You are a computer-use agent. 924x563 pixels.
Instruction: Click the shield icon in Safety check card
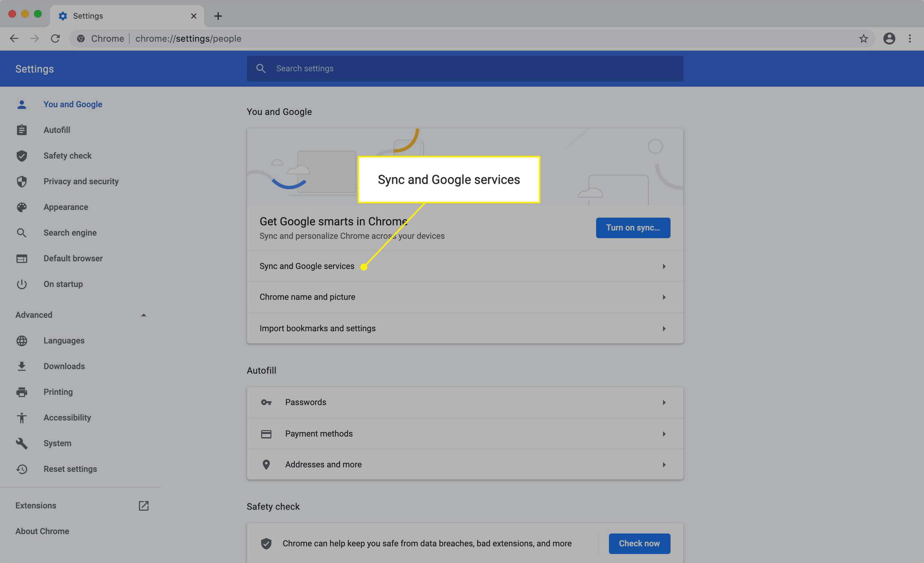[266, 543]
